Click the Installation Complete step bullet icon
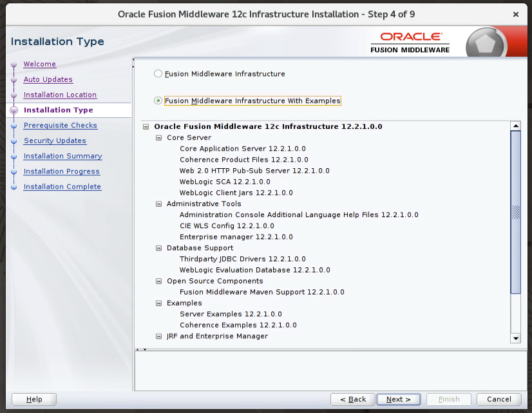Viewport: 532px width, 413px height. 14,187
